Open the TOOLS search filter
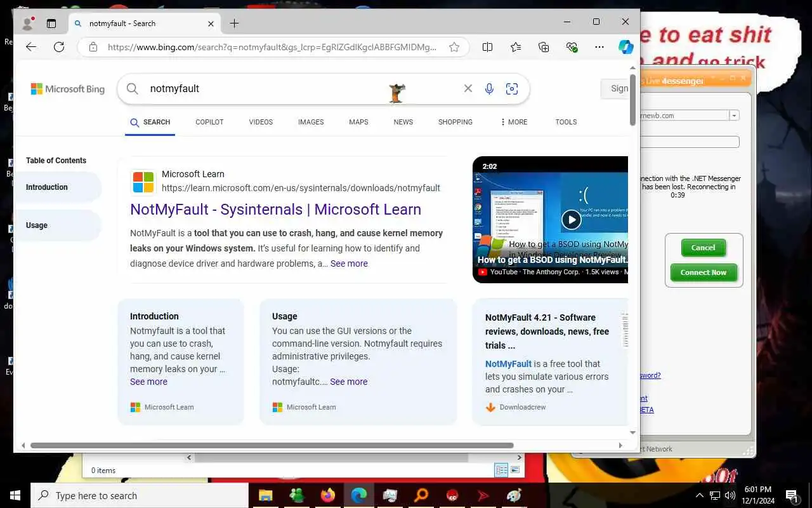The width and height of the screenshot is (812, 508). [566, 122]
